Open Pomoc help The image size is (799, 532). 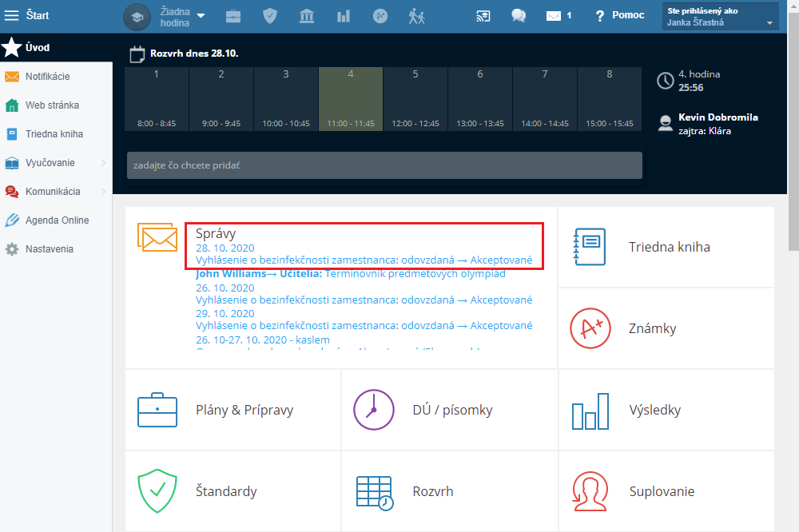click(x=620, y=15)
